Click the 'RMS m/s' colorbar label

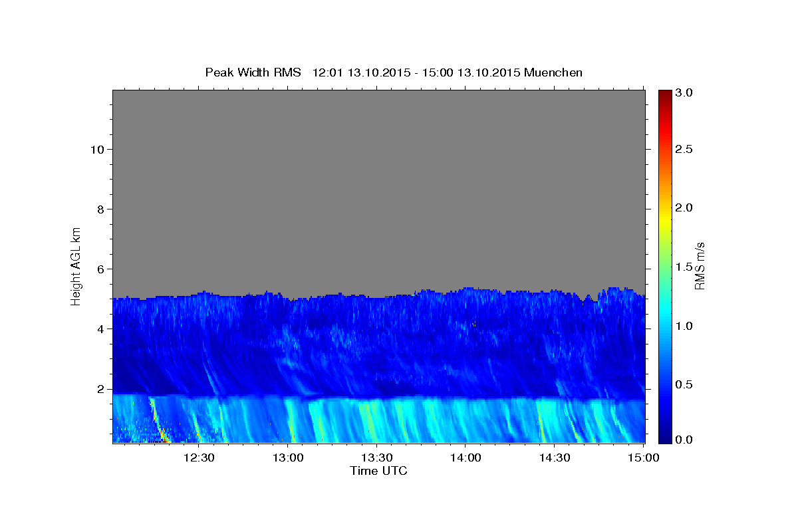(x=699, y=266)
